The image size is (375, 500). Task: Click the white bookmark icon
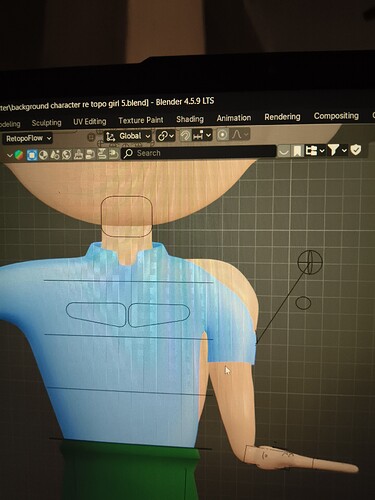point(297,151)
